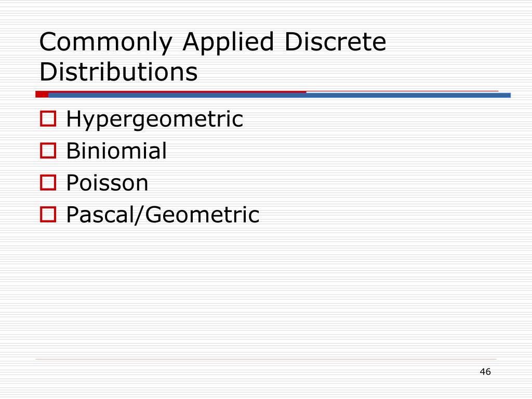Click the slide number 46

pyautogui.click(x=485, y=372)
